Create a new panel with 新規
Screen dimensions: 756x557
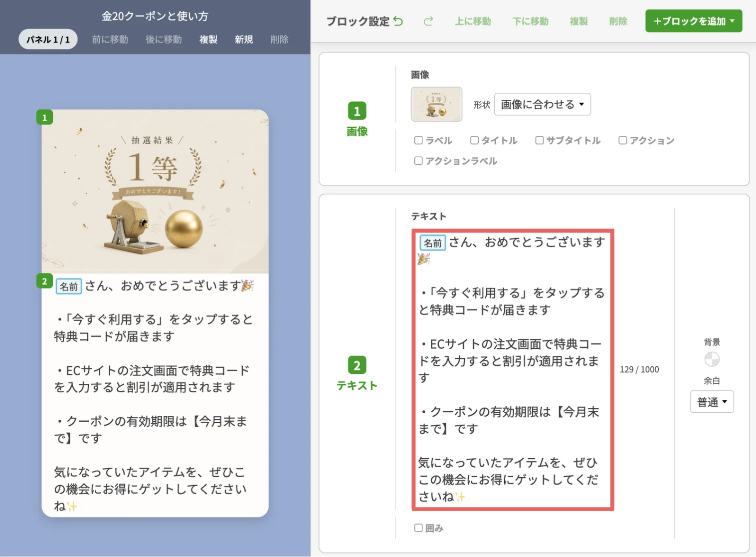(x=244, y=39)
